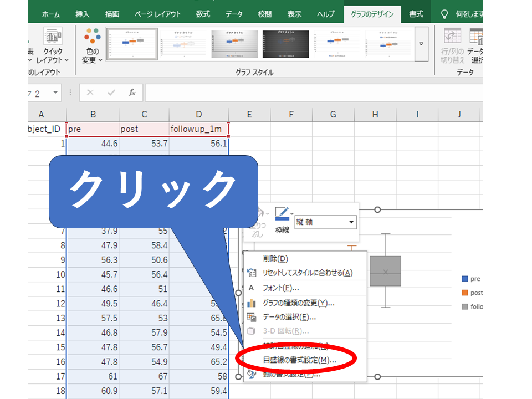The width and height of the screenshot is (532, 399).
Task: Click 削除 in the context menu
Action: [x=275, y=259]
